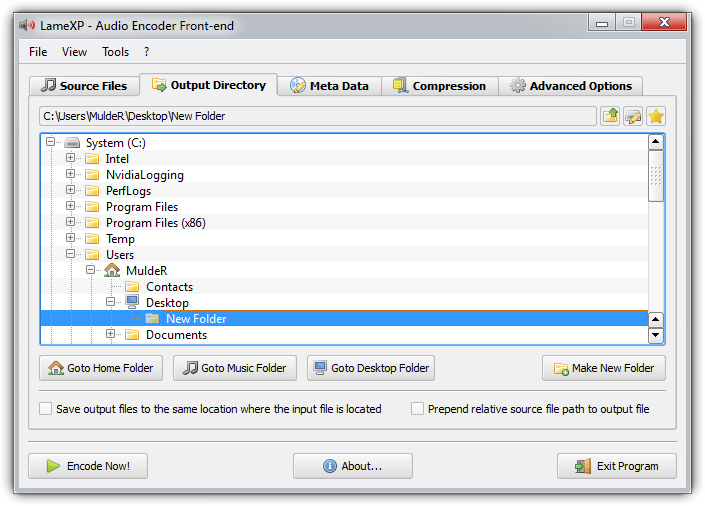Click the Contacts folder icon
Viewport: 705px width, 506px height.
click(132, 287)
